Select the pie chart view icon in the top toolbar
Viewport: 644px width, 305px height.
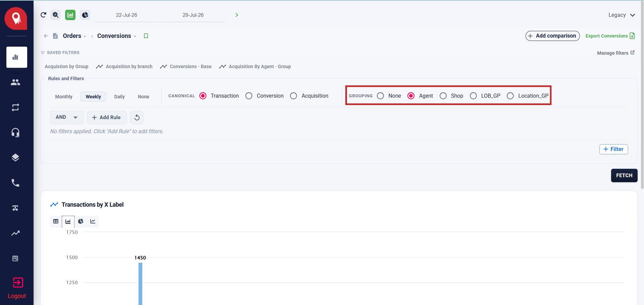(x=85, y=15)
